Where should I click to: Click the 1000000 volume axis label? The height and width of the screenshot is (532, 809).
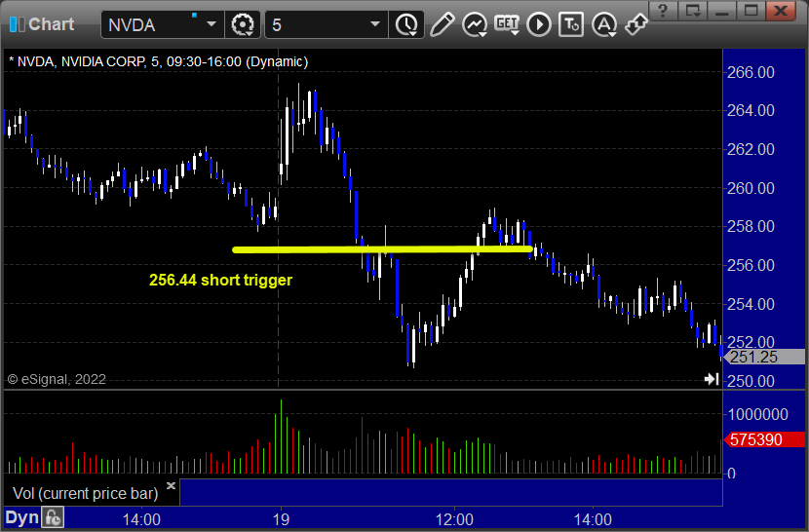coord(758,414)
